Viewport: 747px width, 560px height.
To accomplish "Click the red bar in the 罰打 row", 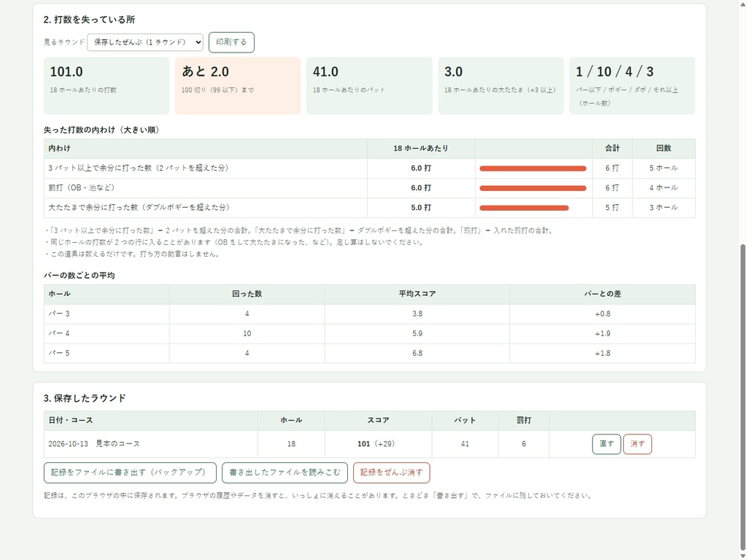I will (533, 188).
